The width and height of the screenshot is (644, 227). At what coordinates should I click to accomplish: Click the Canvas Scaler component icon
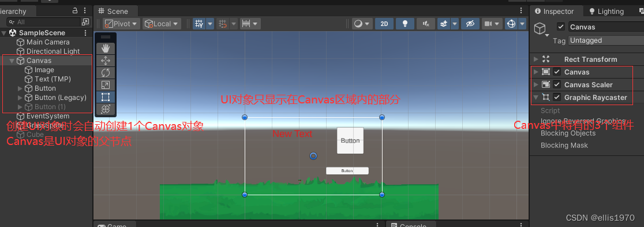pyautogui.click(x=546, y=85)
